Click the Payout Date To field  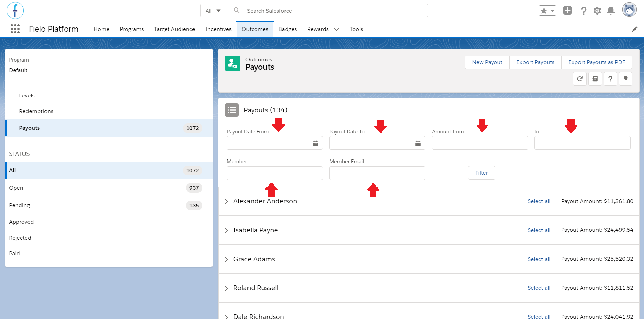click(377, 143)
